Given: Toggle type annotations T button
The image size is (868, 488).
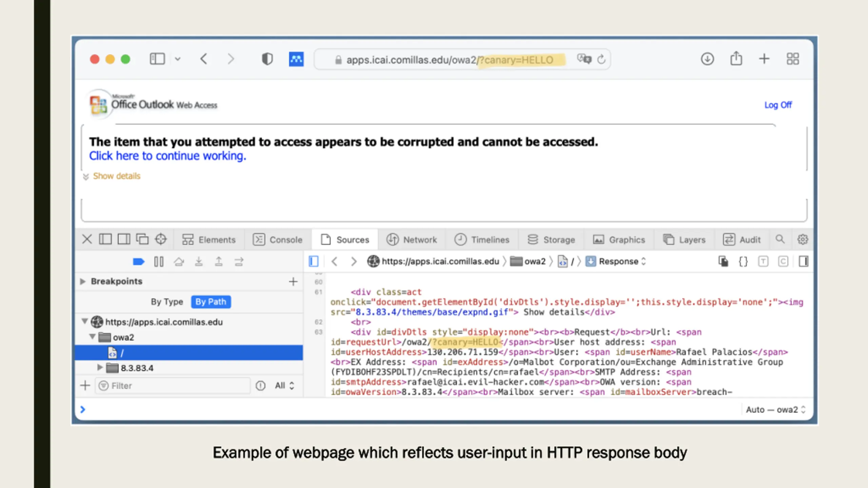Looking at the screenshot, I should 763,261.
